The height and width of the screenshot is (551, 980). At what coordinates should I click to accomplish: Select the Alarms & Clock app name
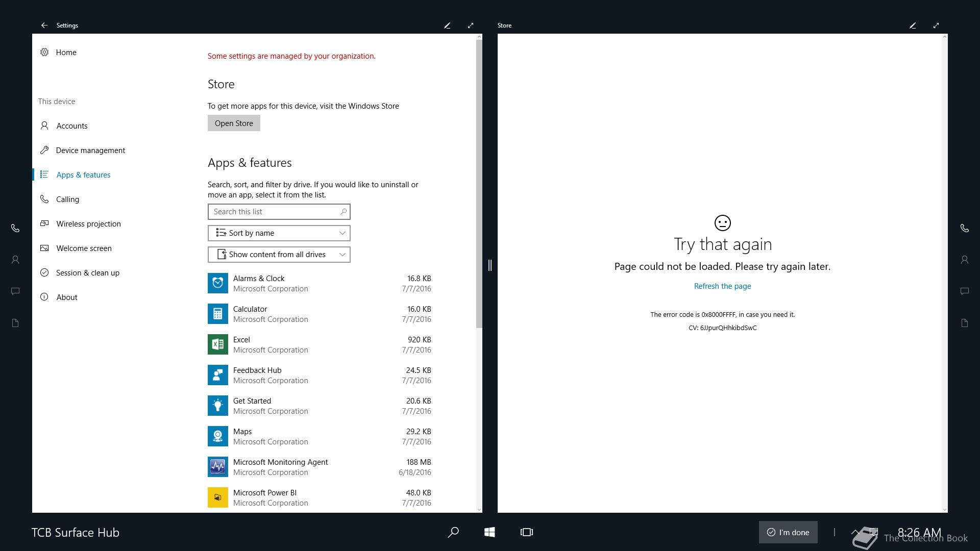coord(259,279)
